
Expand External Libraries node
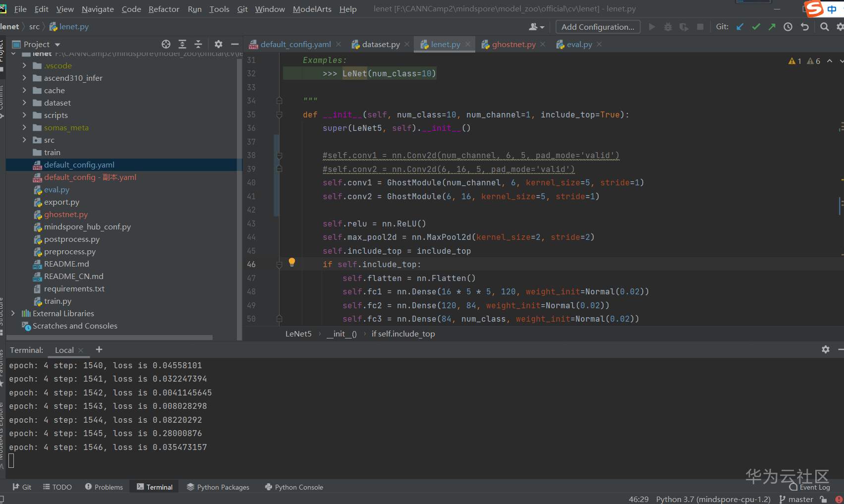pos(13,313)
